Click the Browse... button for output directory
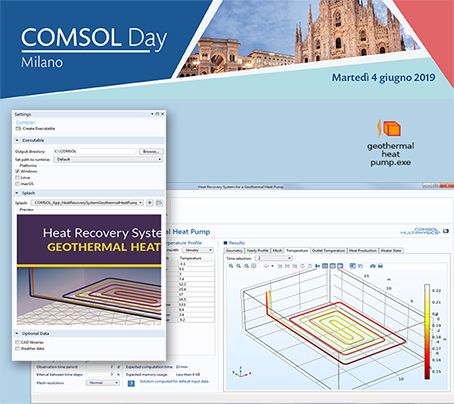The image size is (454, 404). [x=151, y=151]
